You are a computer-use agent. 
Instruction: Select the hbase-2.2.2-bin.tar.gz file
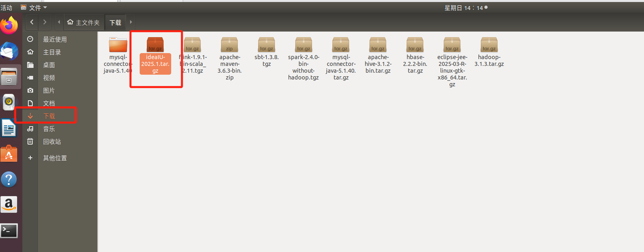[x=415, y=45]
